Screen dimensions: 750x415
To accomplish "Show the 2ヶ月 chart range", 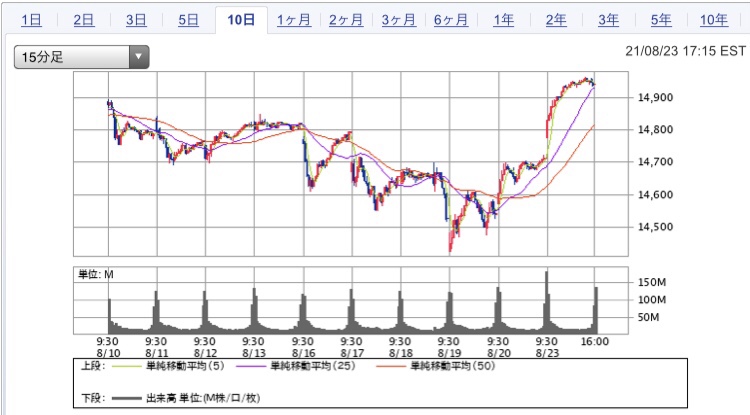I will (x=346, y=20).
